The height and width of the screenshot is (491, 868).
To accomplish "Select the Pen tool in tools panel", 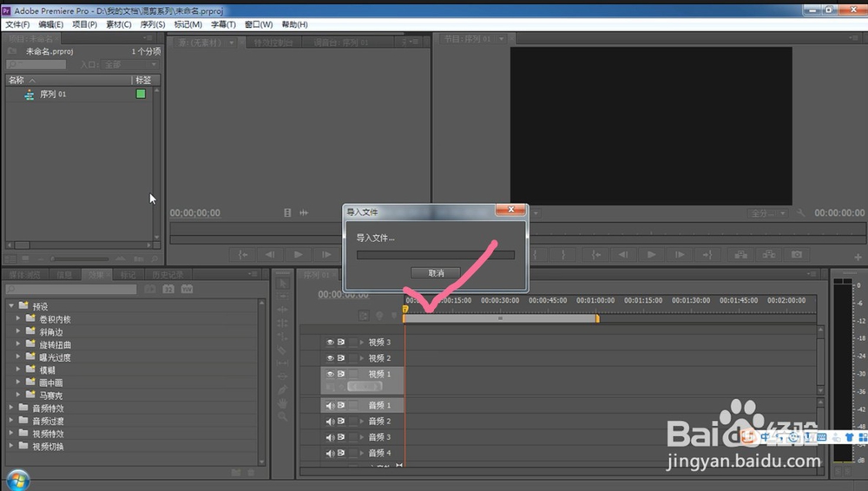I will coord(283,390).
